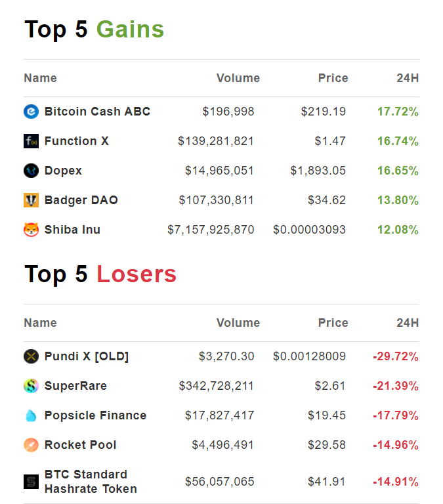Click the Pundi X [OLD] coin icon
The height and width of the screenshot is (504, 443).
click(32, 356)
